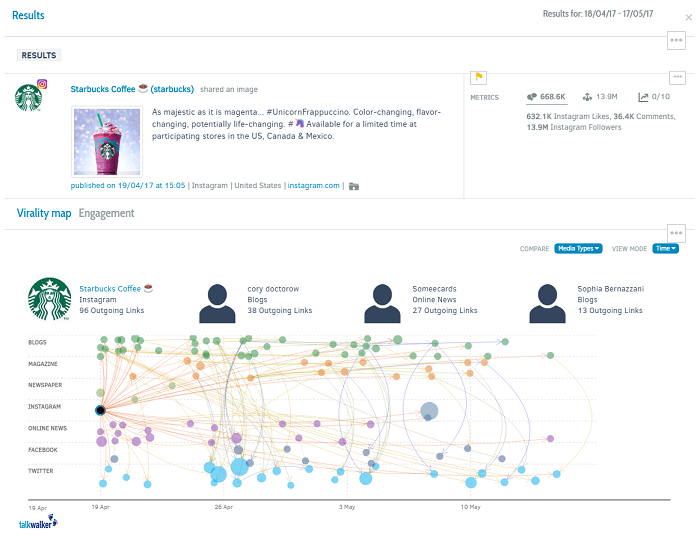Click the cory doctorow avatar icon

217,303
